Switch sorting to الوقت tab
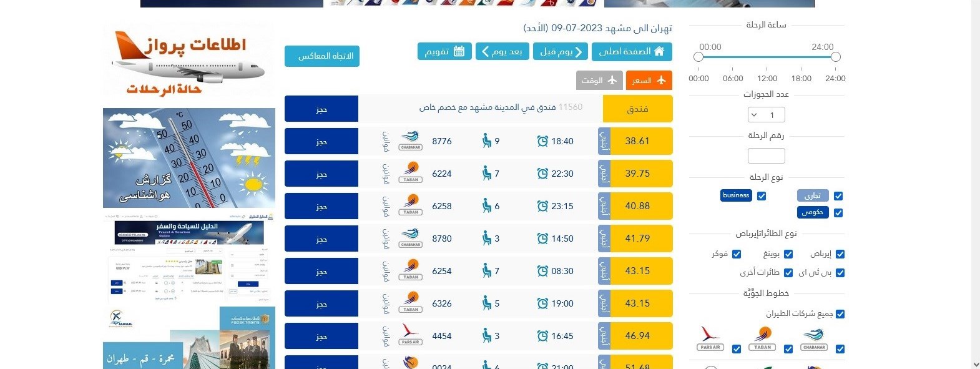 [599, 80]
